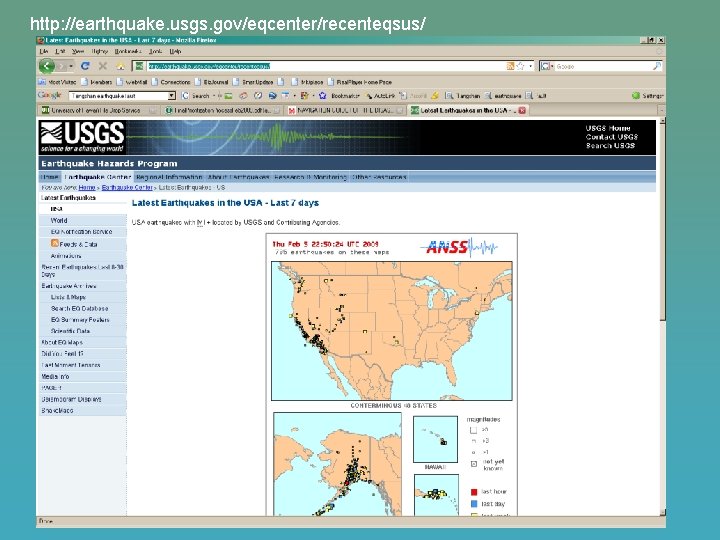Click the Firefox back arrow button
This screenshot has height=540, width=720.
[x=47, y=66]
